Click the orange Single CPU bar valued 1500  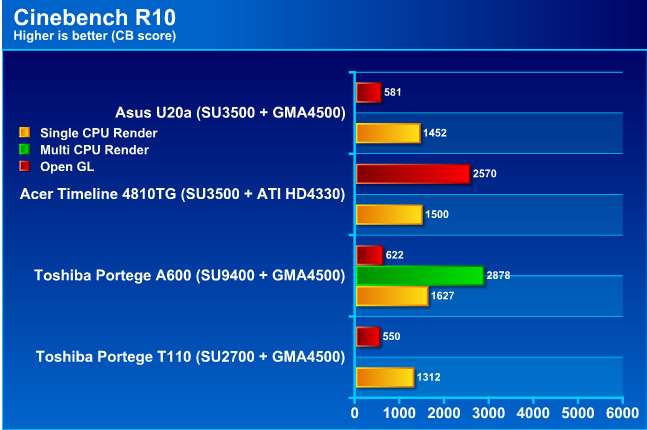click(x=390, y=215)
